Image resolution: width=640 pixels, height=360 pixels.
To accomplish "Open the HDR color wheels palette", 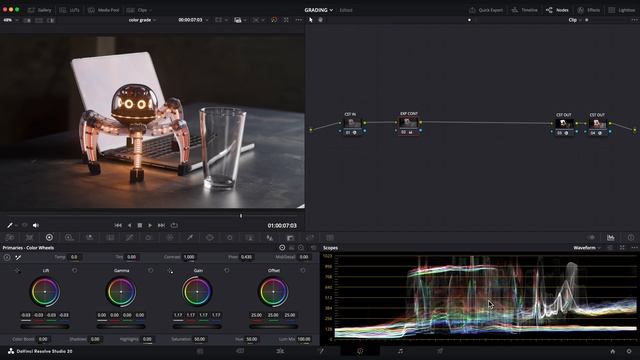I will pos(69,238).
